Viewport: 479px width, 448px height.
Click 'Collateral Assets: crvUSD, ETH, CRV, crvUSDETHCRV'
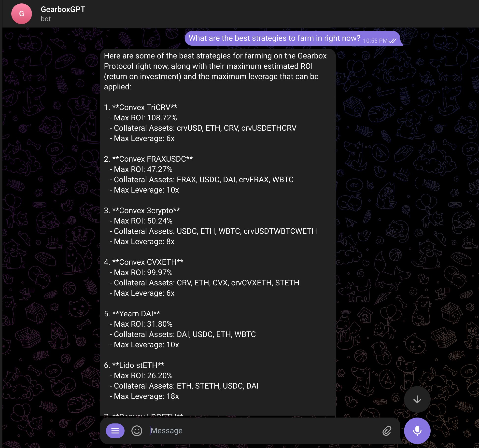pyautogui.click(x=203, y=128)
